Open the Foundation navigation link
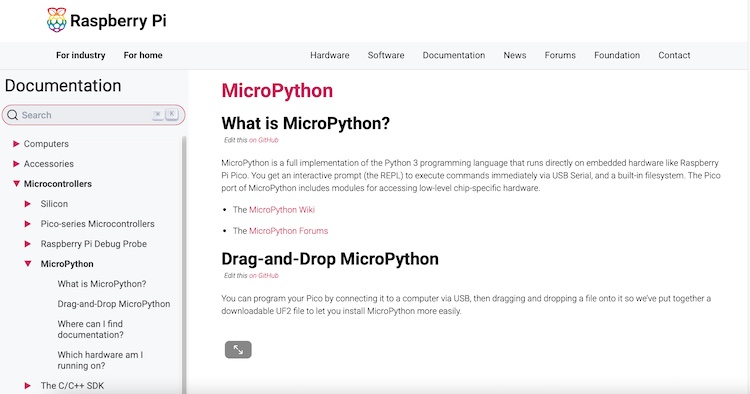 [x=617, y=55]
